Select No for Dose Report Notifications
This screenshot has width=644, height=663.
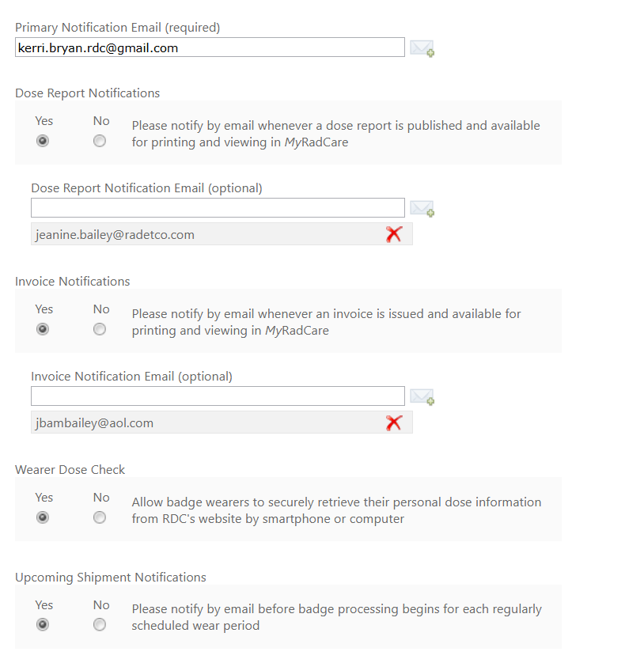point(100,140)
